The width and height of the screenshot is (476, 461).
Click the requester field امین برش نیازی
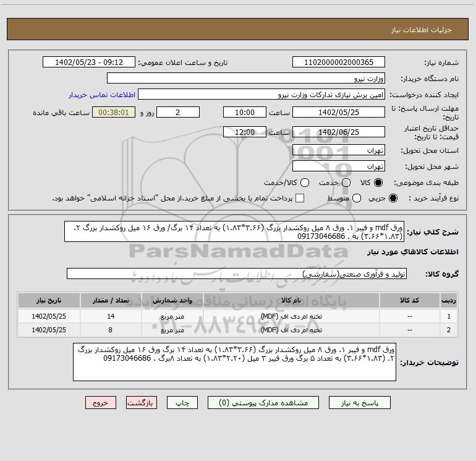pos(261,95)
